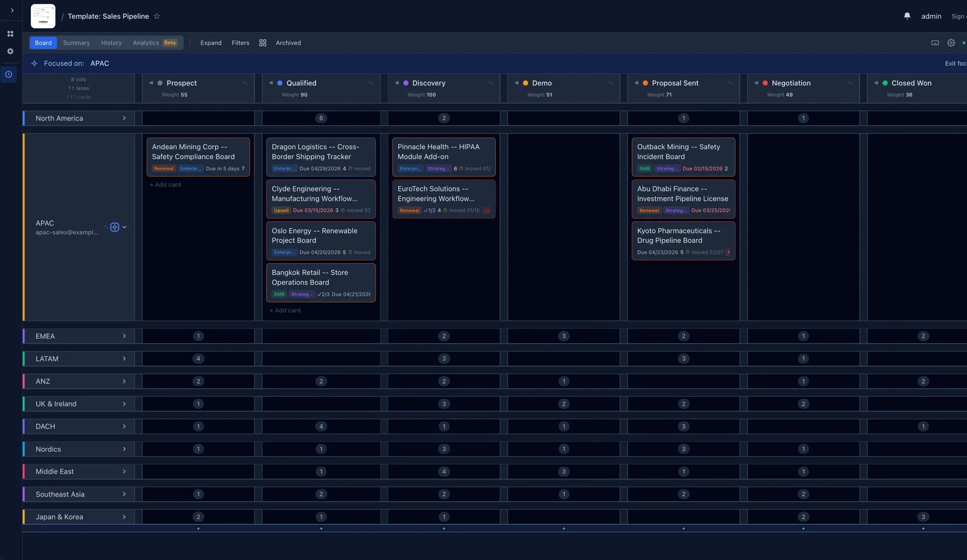Expand the Japan & Korea lane

click(x=124, y=517)
